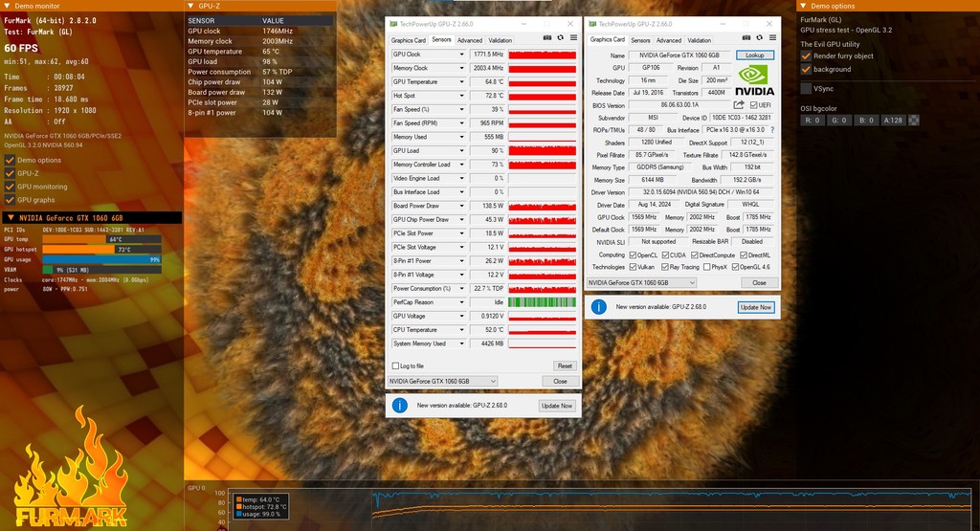Click refresh icon in GPU-Z Graphics Card window
980x531 pixels.
(759, 38)
